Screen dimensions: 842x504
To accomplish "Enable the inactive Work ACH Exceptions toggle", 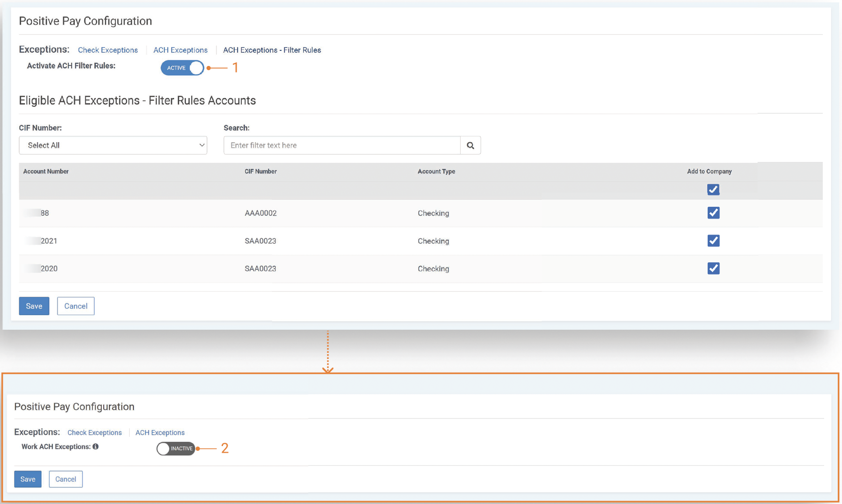I will click(x=176, y=448).
